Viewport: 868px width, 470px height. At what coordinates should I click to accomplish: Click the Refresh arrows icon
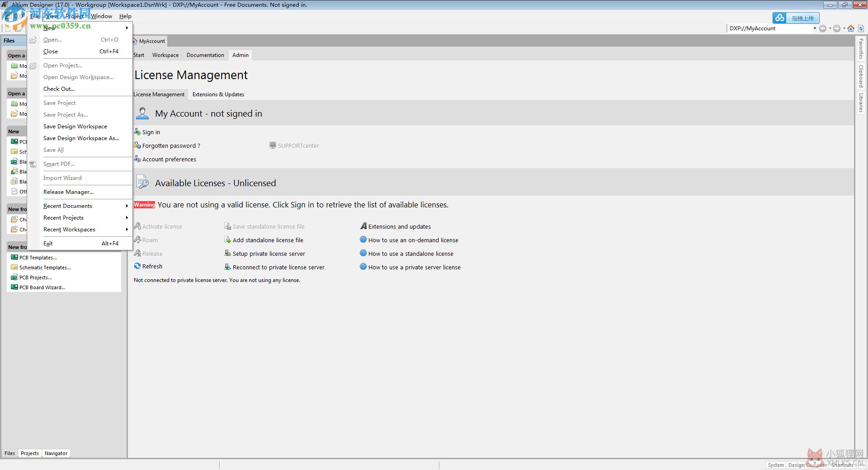pos(137,266)
